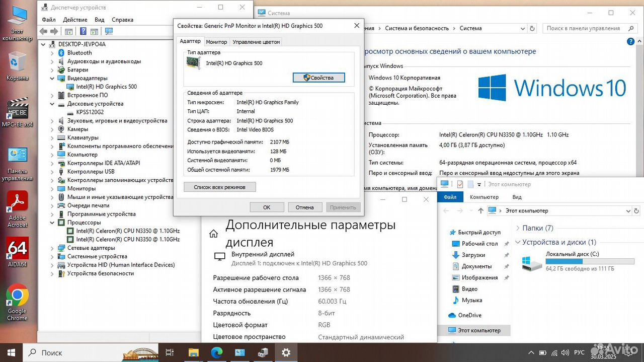Screen dimensions: 644x362
Task: Select the MPC-BE x64 desktop icon
Action: coord(17,112)
